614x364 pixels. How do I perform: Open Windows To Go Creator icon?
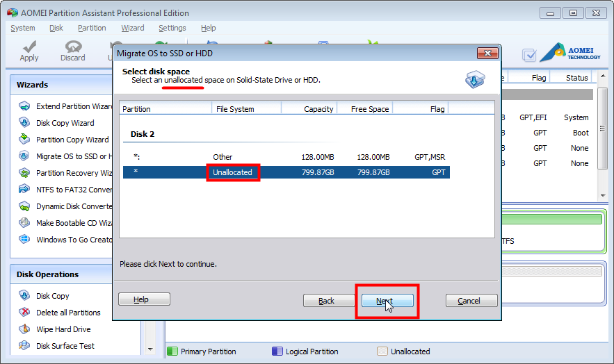24,239
